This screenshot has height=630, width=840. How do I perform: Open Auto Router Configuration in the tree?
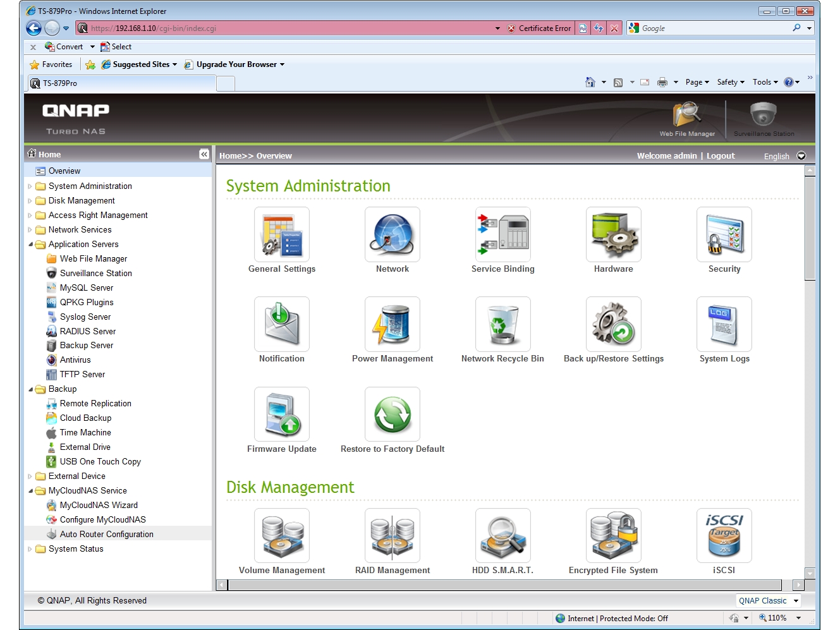point(107,535)
